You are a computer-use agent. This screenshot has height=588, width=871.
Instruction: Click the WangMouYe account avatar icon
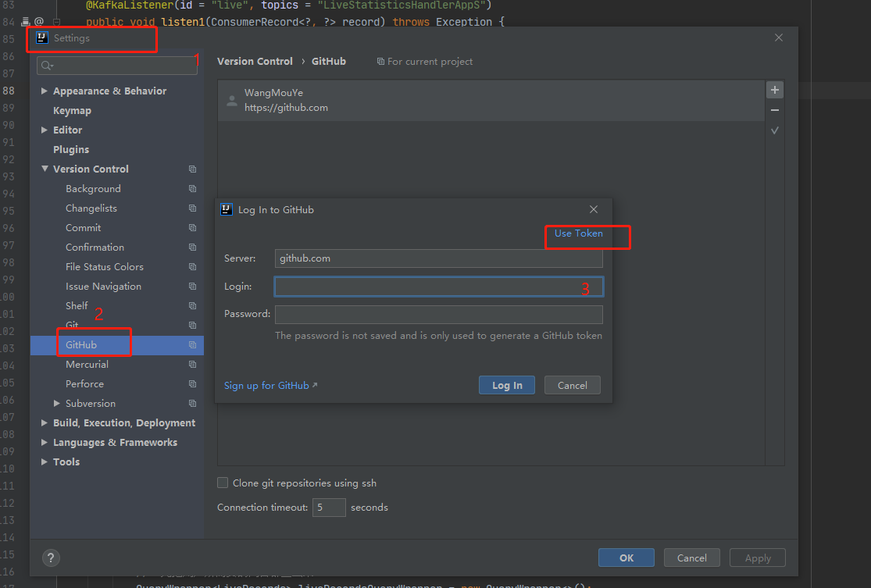coord(232,101)
